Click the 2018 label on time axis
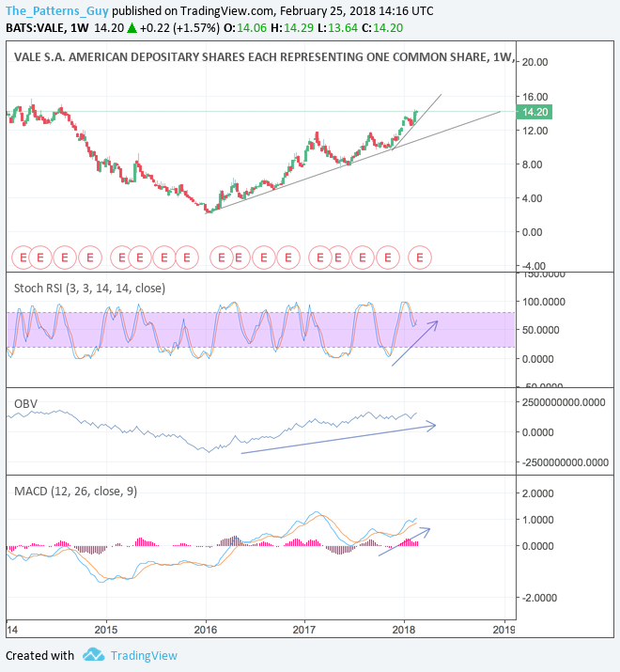The height and width of the screenshot is (672, 620). tap(404, 630)
